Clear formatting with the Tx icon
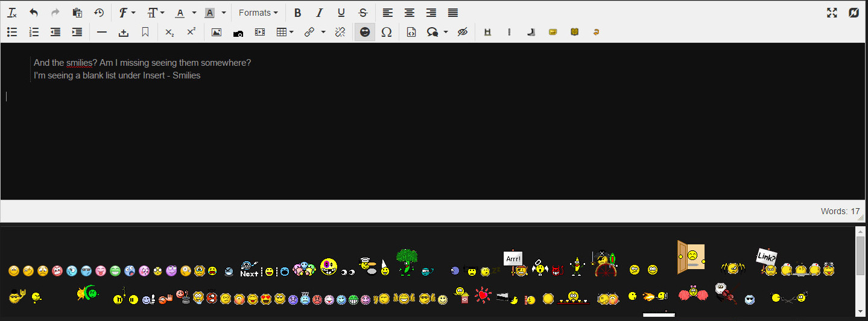This screenshot has width=868, height=321. tap(12, 13)
